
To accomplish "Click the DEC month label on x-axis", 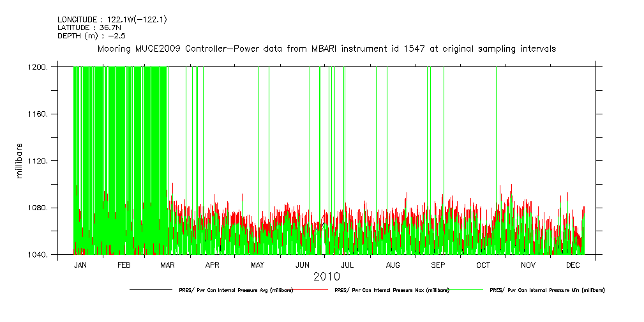I will click(573, 264).
